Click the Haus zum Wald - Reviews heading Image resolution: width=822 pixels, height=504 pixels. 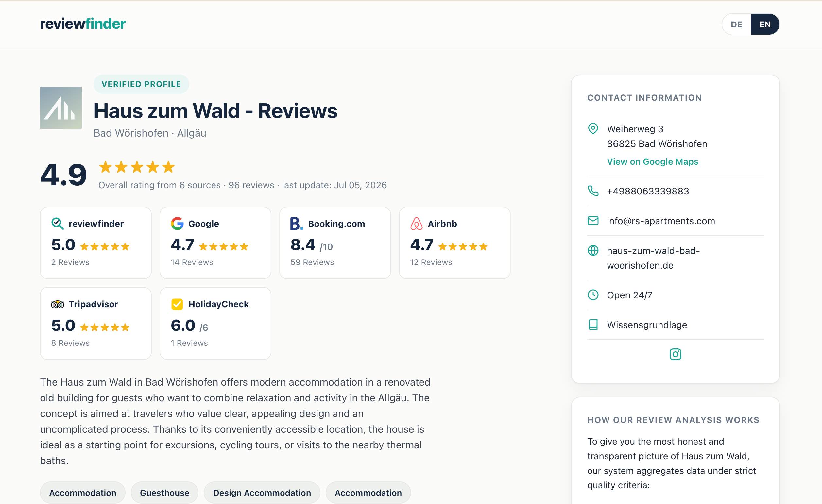(215, 111)
